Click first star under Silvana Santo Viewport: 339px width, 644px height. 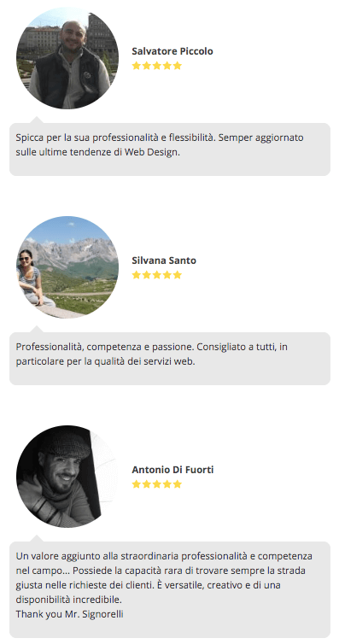pyautogui.click(x=137, y=275)
